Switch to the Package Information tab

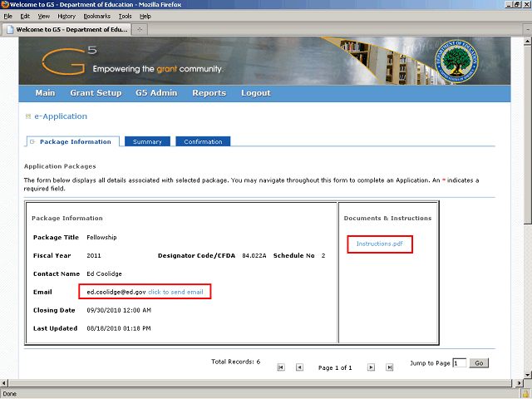point(72,142)
